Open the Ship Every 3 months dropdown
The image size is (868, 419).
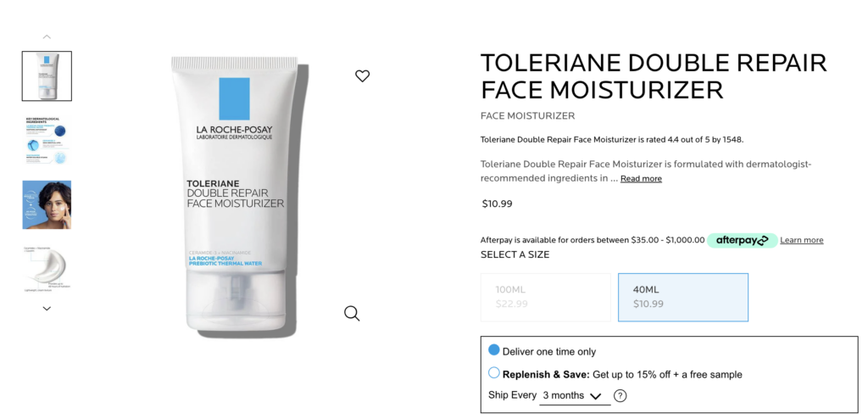pyautogui.click(x=575, y=396)
